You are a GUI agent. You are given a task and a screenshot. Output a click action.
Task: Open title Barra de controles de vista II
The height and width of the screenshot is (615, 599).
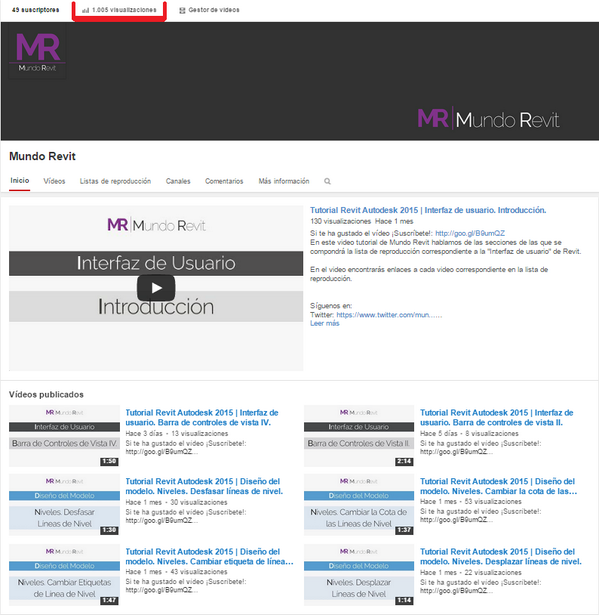pos(497,418)
